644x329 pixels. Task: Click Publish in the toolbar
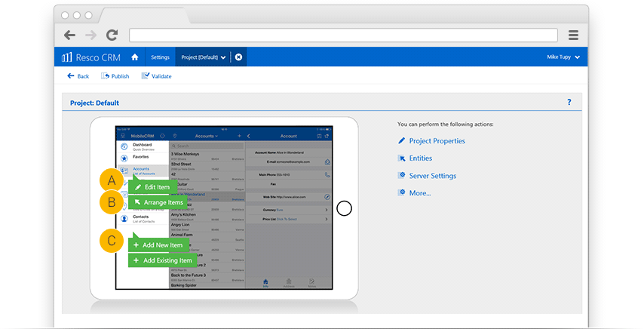[x=115, y=76]
